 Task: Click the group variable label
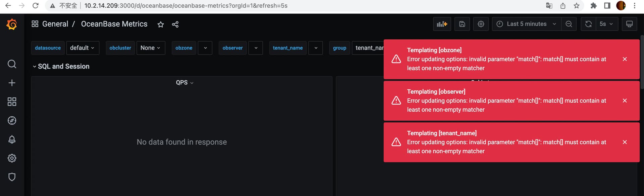339,48
